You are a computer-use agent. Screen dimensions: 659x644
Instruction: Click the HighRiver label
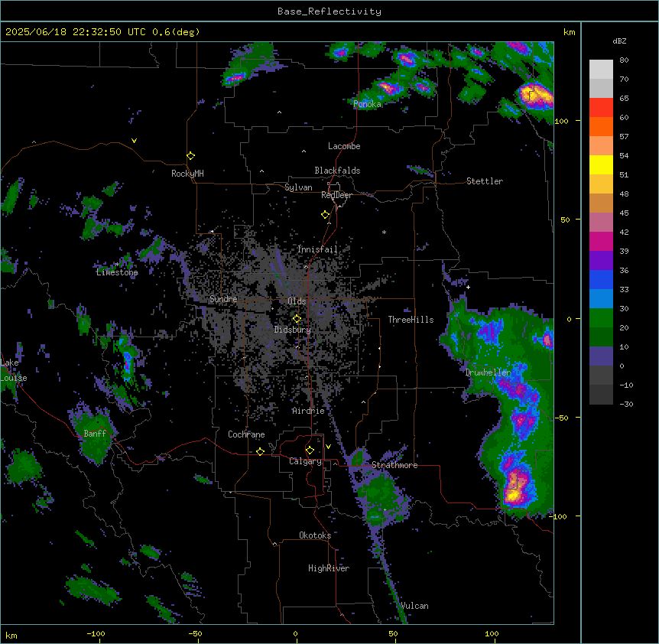pos(329,568)
